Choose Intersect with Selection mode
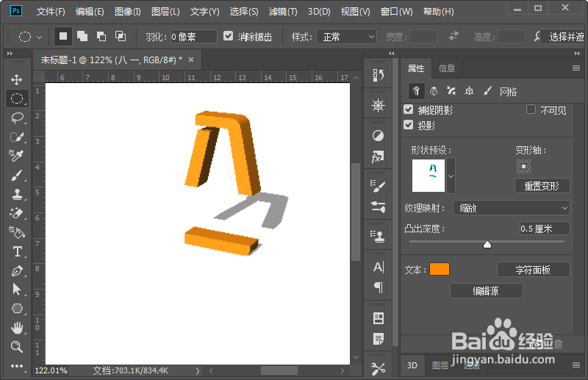Image resolution: width=588 pixels, height=380 pixels. (x=121, y=37)
